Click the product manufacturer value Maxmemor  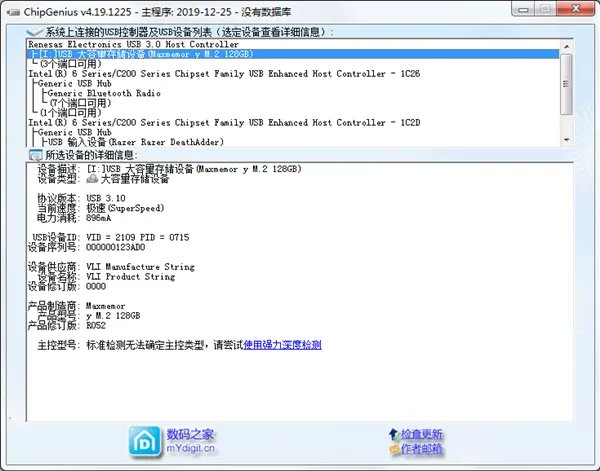coord(106,306)
